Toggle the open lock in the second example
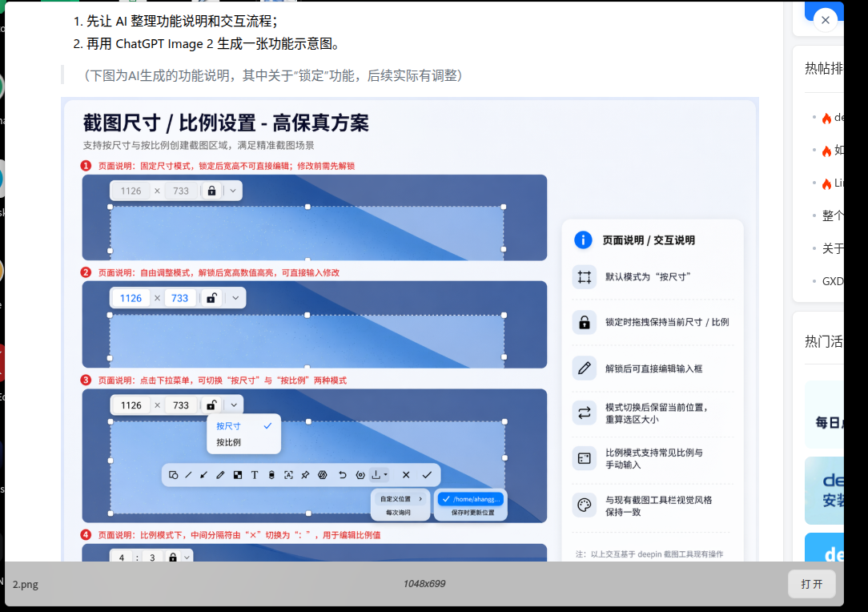 (211, 299)
